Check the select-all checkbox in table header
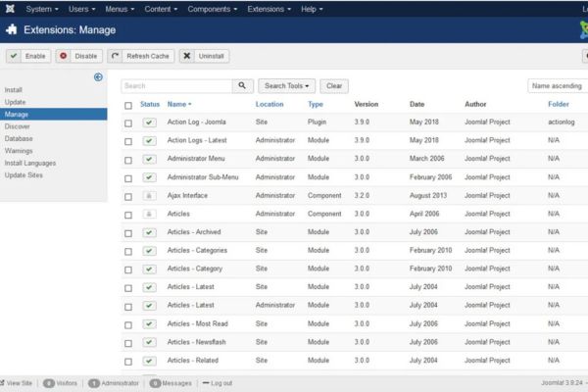 [128, 105]
